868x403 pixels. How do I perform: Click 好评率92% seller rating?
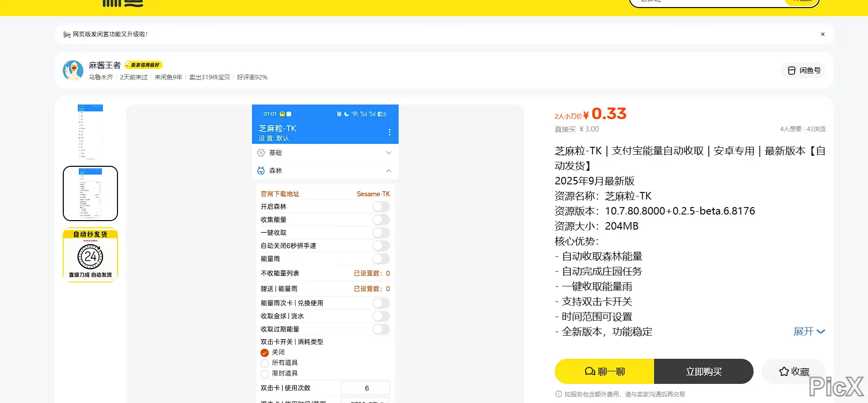(252, 77)
